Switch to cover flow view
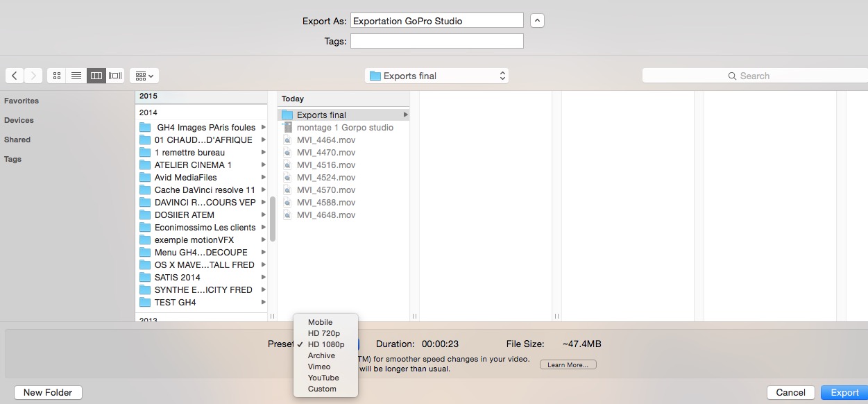Screen dimensions: 868x404 115,76
